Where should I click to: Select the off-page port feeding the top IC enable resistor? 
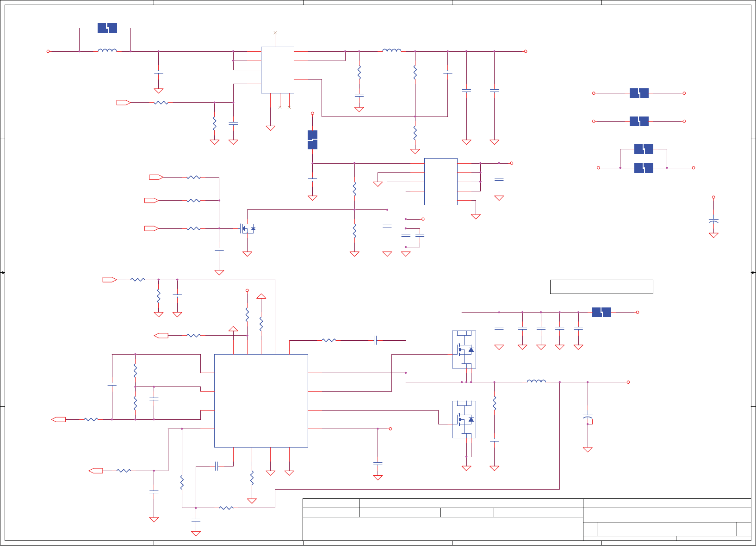124,103
